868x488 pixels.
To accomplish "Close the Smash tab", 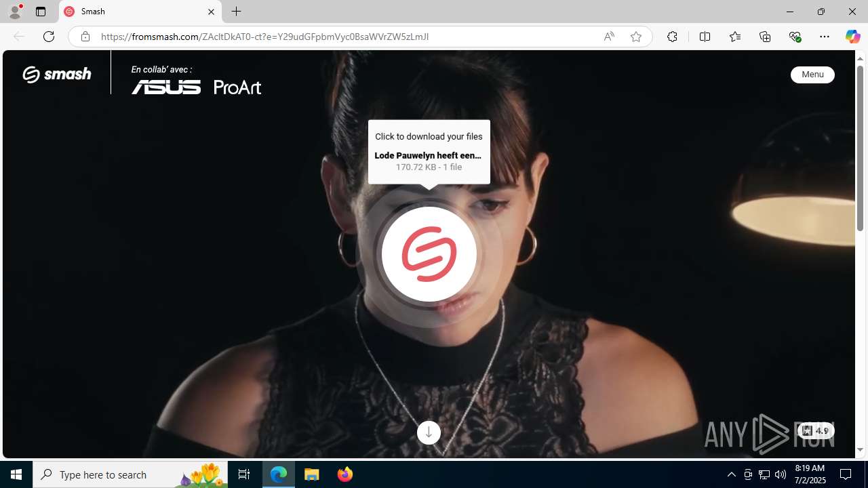I will click(211, 12).
